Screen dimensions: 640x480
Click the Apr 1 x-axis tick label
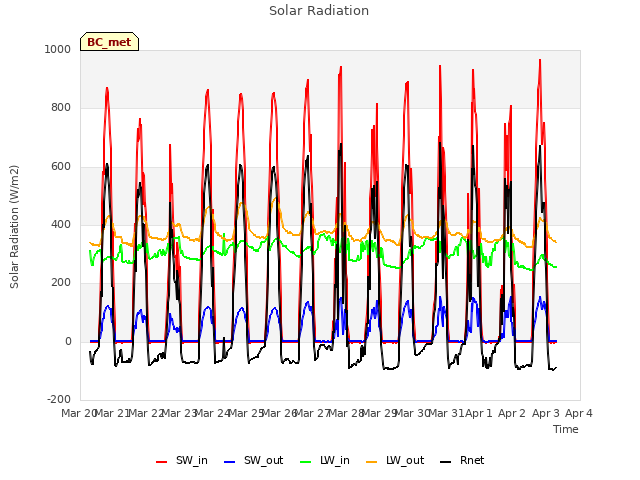(479, 413)
